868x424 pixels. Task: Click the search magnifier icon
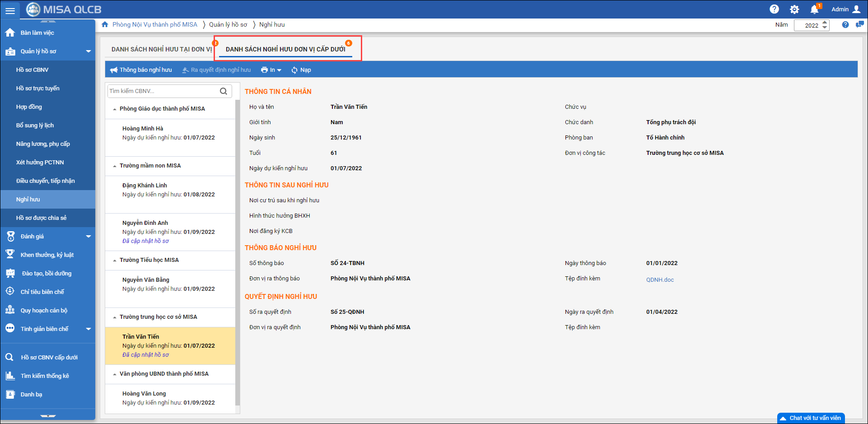(224, 91)
